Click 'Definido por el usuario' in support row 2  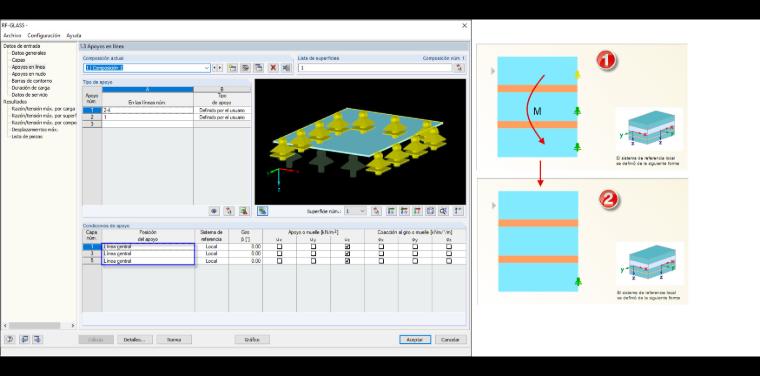tap(222, 117)
